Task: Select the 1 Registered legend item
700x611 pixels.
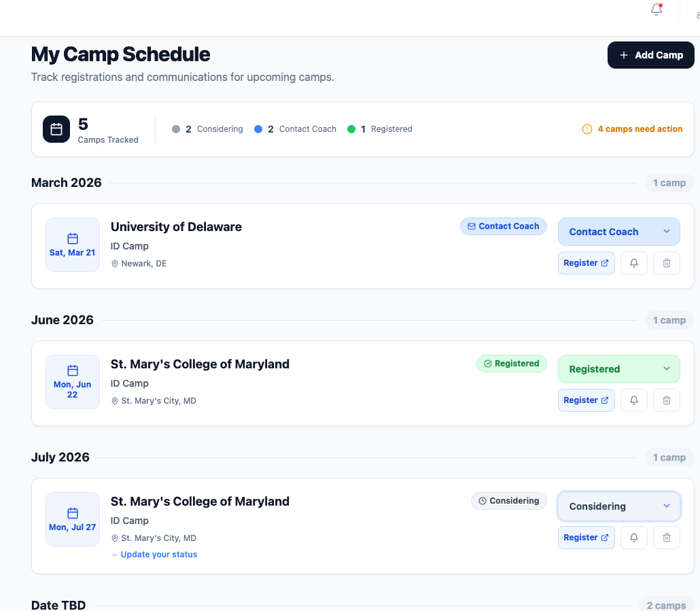Action: tap(379, 128)
